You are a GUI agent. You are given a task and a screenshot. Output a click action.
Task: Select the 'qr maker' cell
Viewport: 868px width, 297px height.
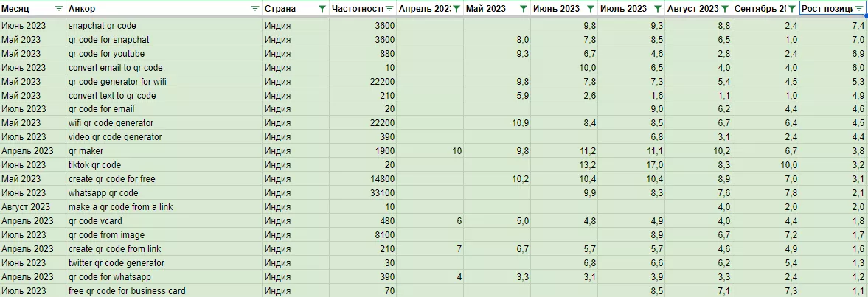(x=164, y=151)
